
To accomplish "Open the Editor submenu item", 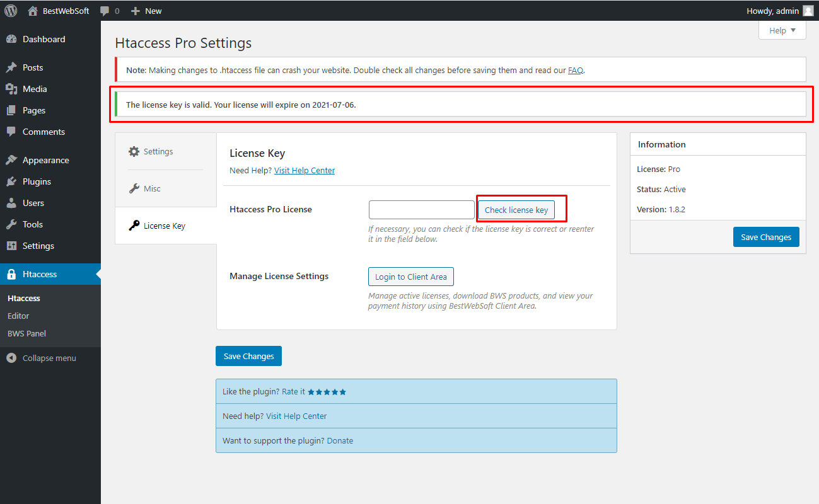I will (18, 316).
